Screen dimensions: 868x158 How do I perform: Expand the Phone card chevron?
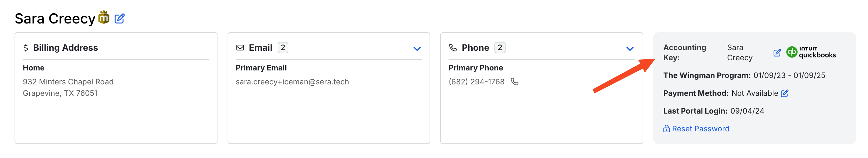click(630, 49)
